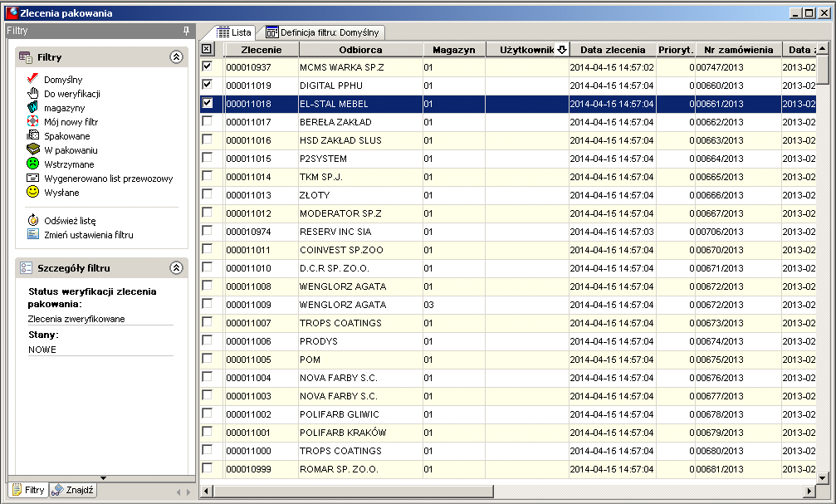The width and height of the screenshot is (836, 504).
Task: Apply the Do weryfikacji filter
Action: 72,94
